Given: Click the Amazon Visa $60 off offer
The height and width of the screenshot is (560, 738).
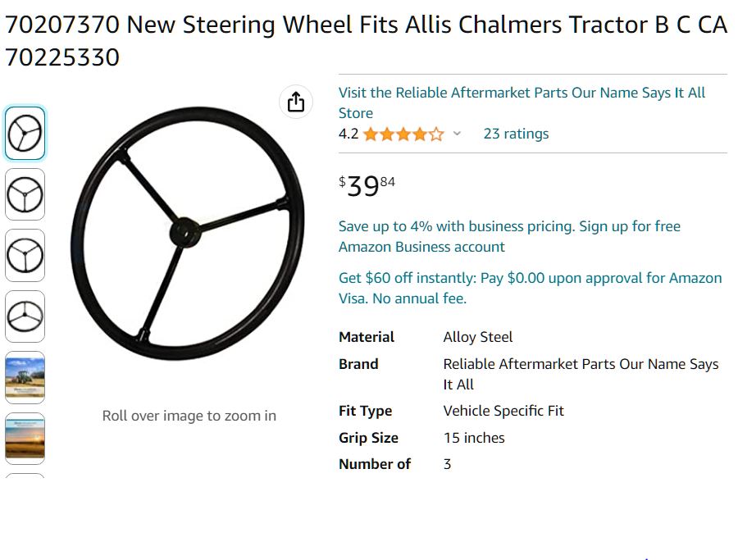Looking at the screenshot, I should click(x=530, y=288).
